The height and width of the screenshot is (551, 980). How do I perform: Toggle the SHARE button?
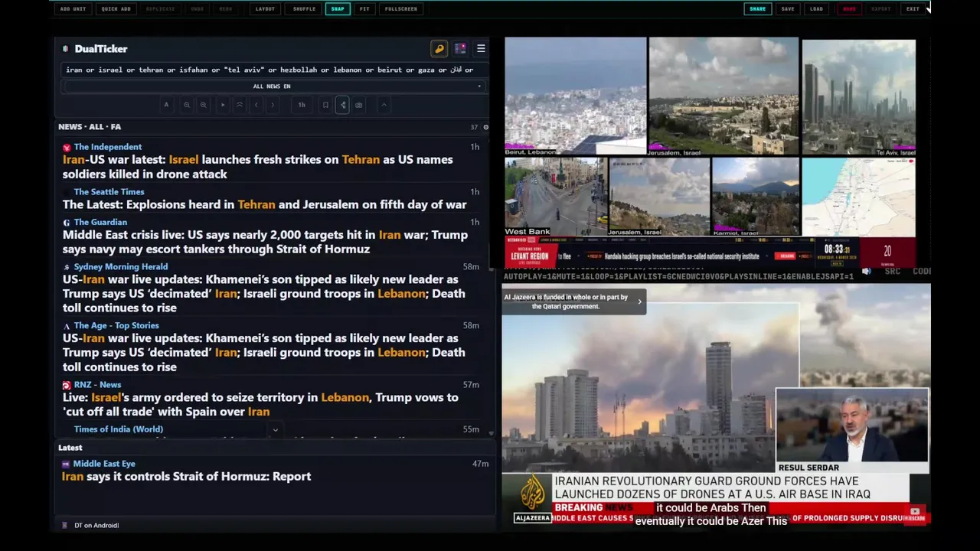(757, 9)
